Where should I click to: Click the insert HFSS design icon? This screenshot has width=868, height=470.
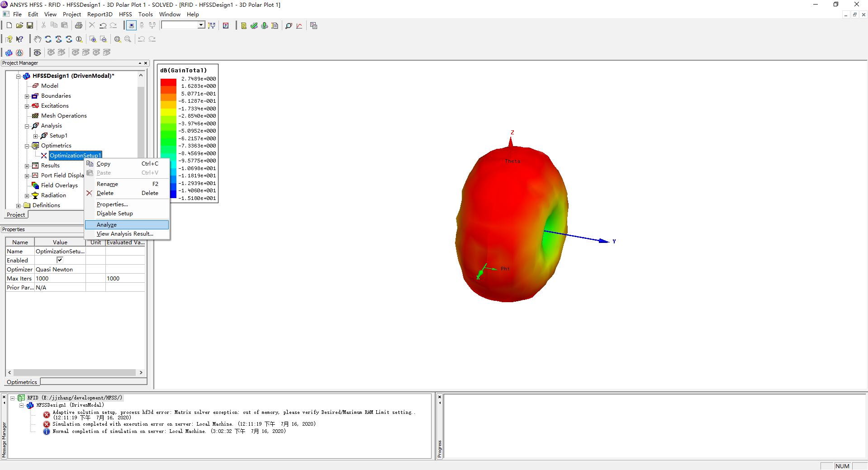click(x=9, y=52)
